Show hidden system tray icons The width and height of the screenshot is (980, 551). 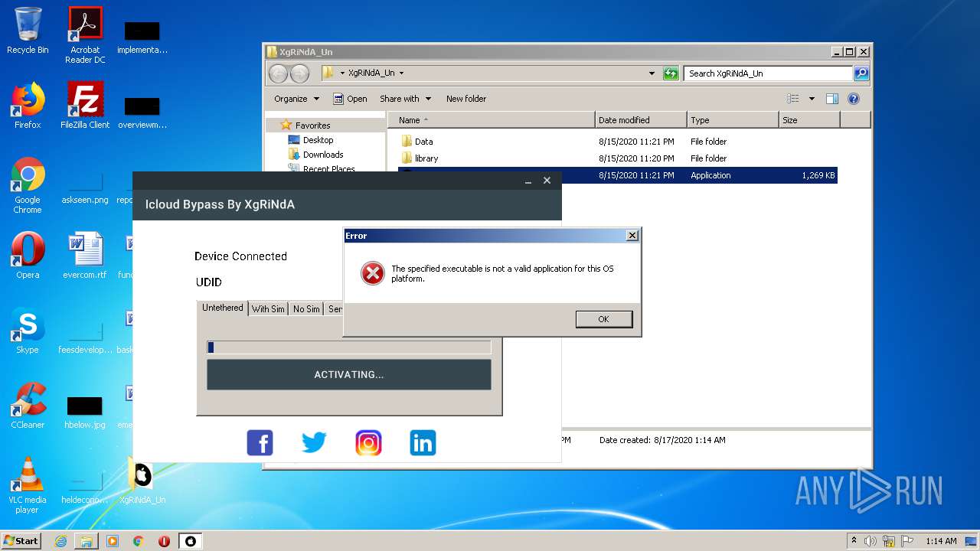pyautogui.click(x=854, y=540)
